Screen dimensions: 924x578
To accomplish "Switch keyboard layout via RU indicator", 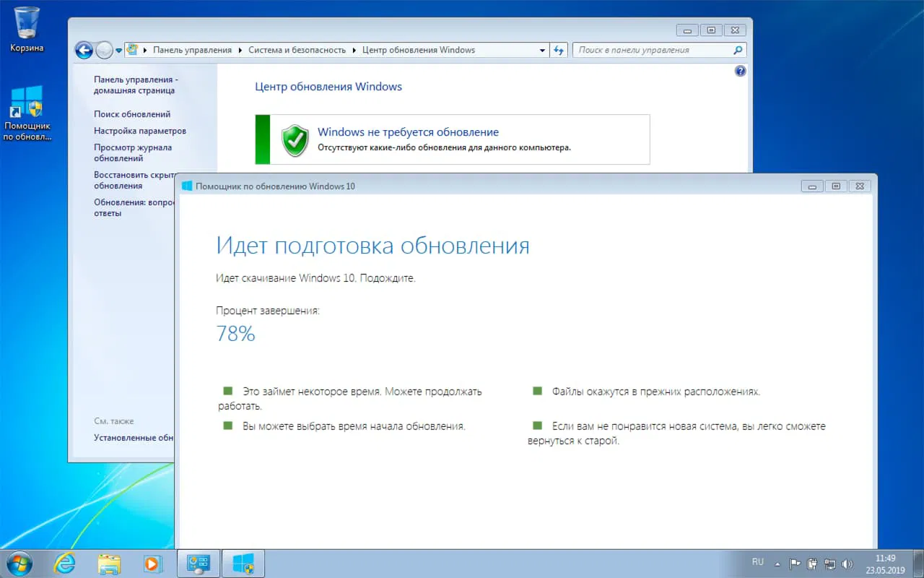I will pos(758,562).
